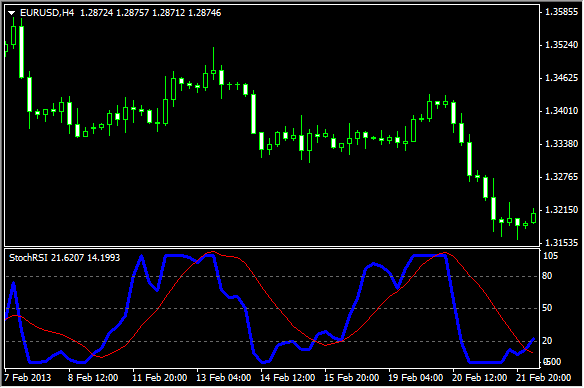Select the tall white candle below the chart title

point(22,52)
